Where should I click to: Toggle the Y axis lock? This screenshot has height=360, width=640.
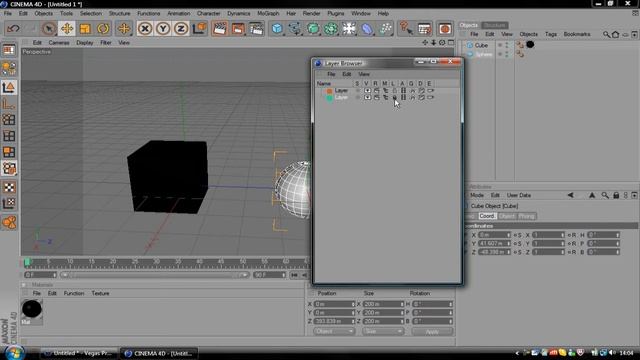(x=163, y=29)
